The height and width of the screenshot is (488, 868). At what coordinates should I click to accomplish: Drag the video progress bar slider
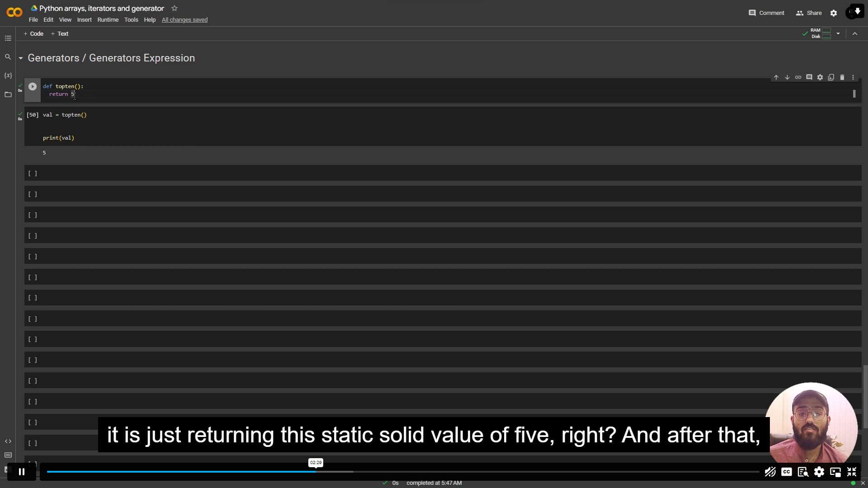pos(316,471)
